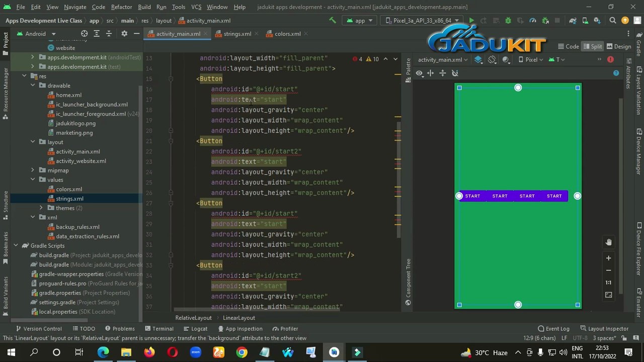Click Select Opened File target icon
Image resolution: width=644 pixels, height=362 pixels.
84,34
